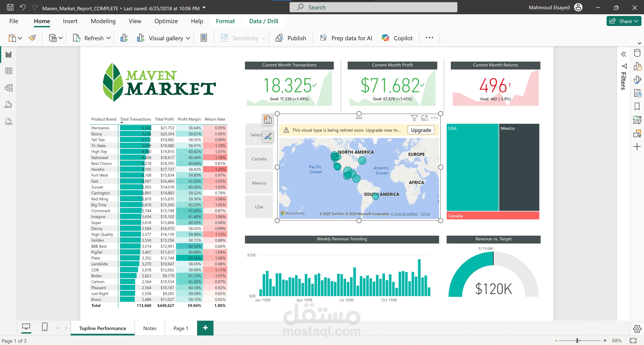Go to the Notes page tab
This screenshot has width=644, height=345.
point(150,328)
